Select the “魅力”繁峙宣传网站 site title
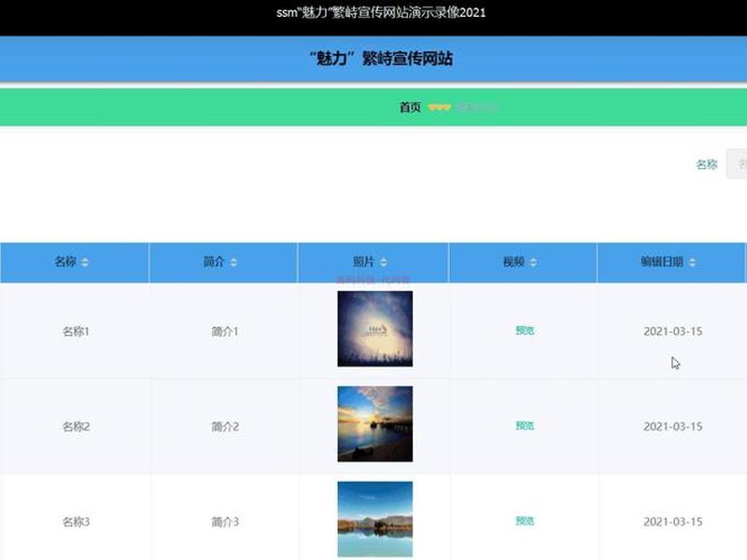This screenshot has height=560, width=747. pos(381,59)
